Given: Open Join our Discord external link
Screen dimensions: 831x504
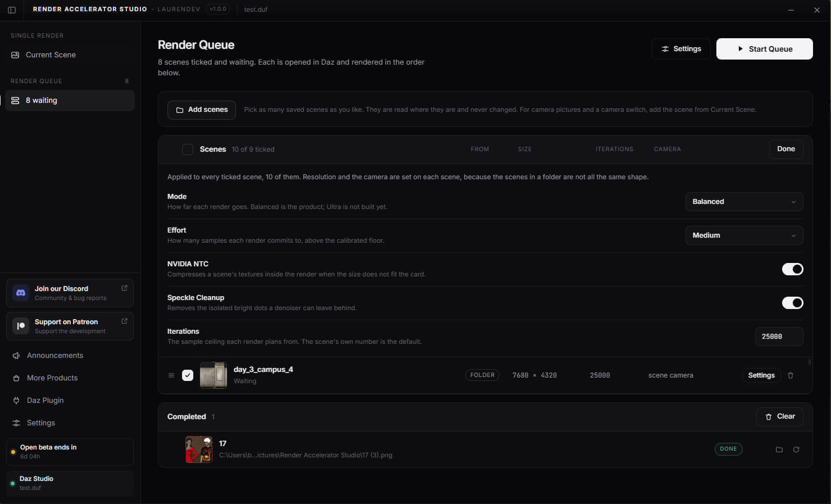Looking at the screenshot, I should tap(124, 288).
